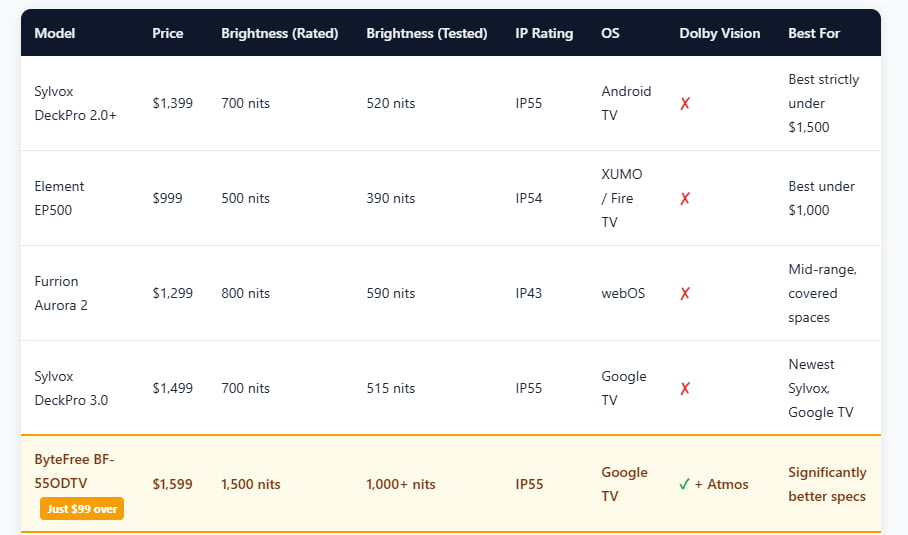
Task: Click the Model column header
Action: 55,33
